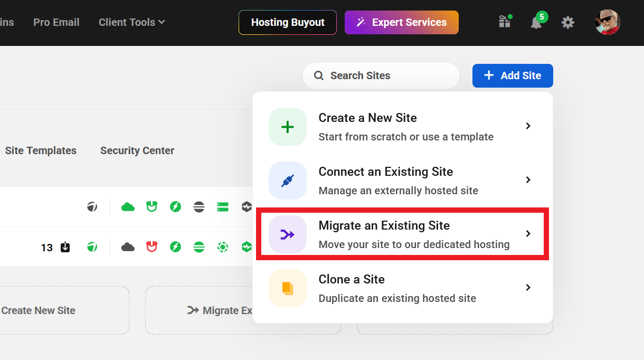Viewport: 644px width, 360px height.
Task: Click the green shield security icon
Action: 152,206
